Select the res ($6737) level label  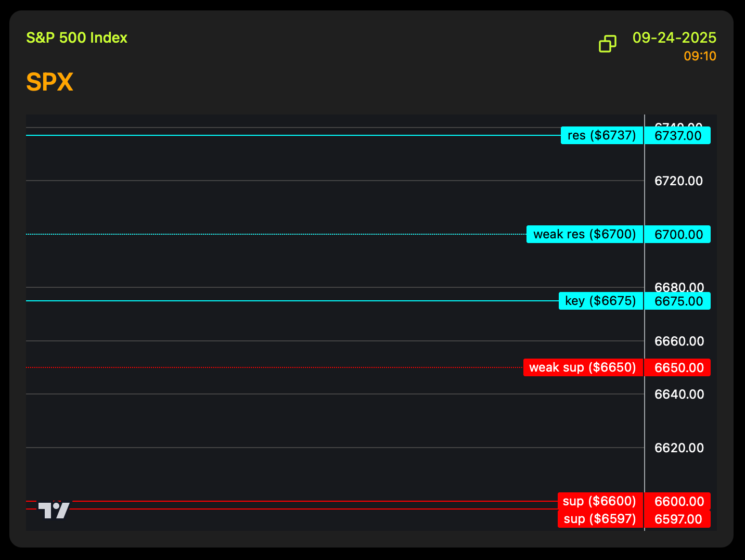click(x=602, y=136)
